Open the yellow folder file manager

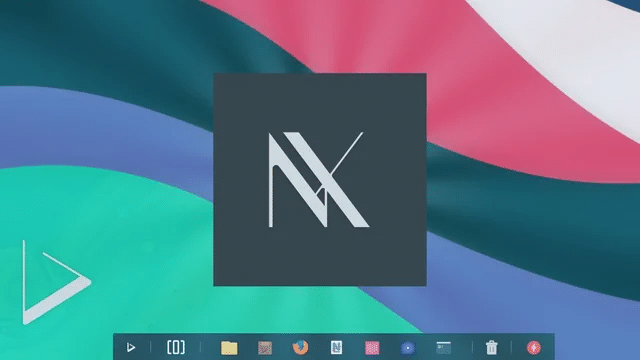coord(229,348)
